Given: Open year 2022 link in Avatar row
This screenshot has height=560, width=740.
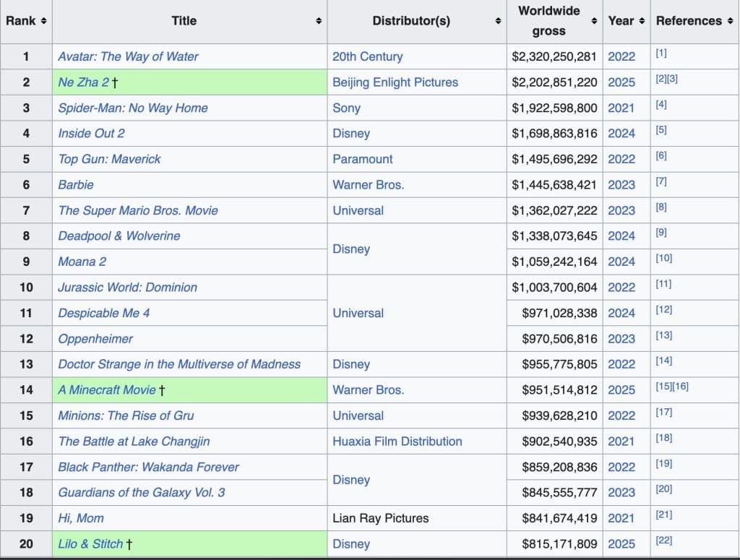Looking at the screenshot, I should (621, 56).
